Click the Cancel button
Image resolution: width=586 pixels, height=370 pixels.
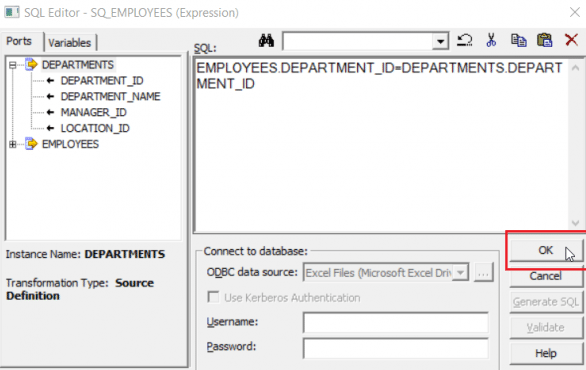(x=546, y=276)
